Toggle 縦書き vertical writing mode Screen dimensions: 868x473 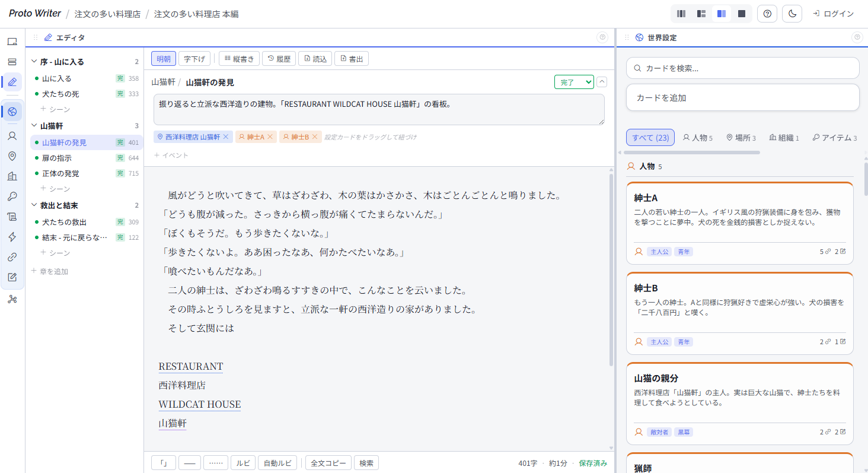(240, 58)
